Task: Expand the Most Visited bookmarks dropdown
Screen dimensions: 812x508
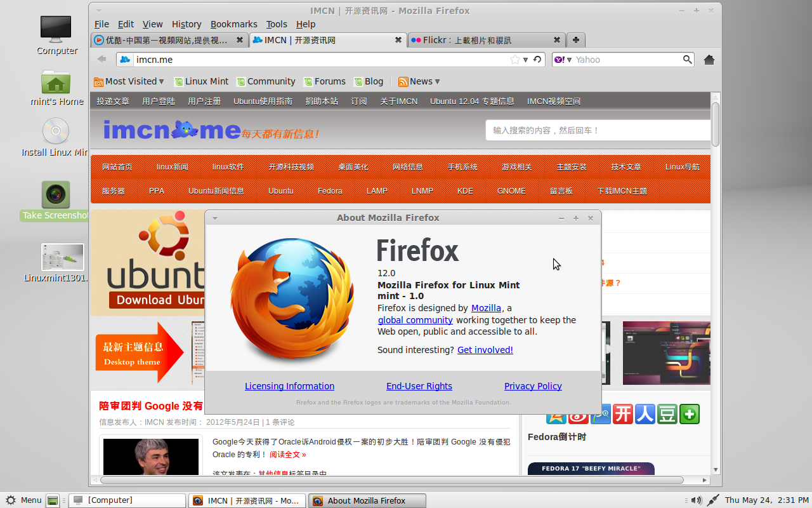Action: pos(129,81)
